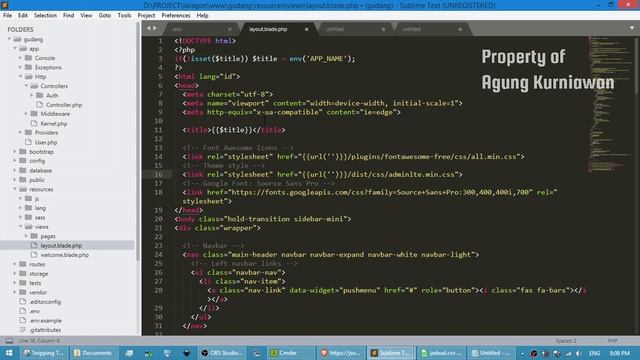Click the storage folder icon
The image size is (640, 360).
coord(23,273)
